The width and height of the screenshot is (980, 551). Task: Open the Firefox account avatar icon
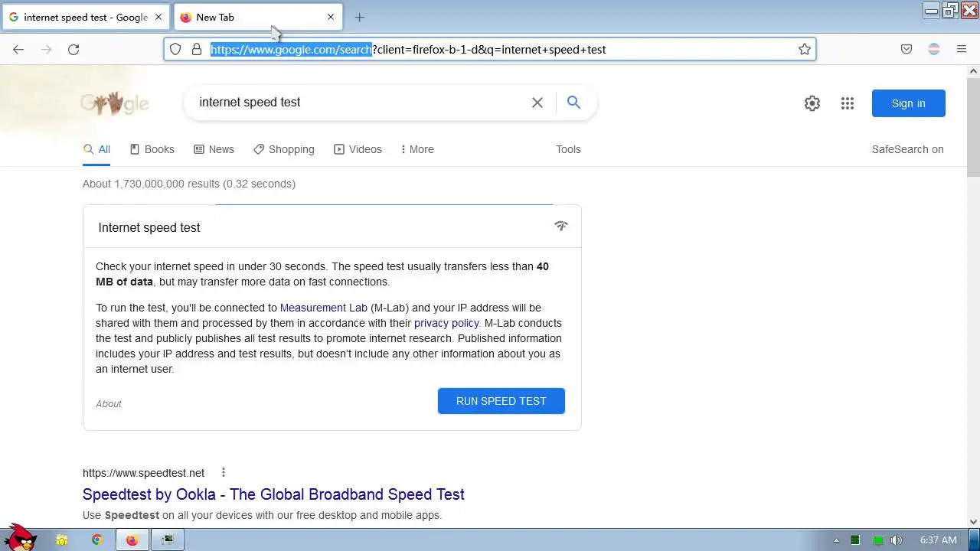pyautogui.click(x=934, y=49)
